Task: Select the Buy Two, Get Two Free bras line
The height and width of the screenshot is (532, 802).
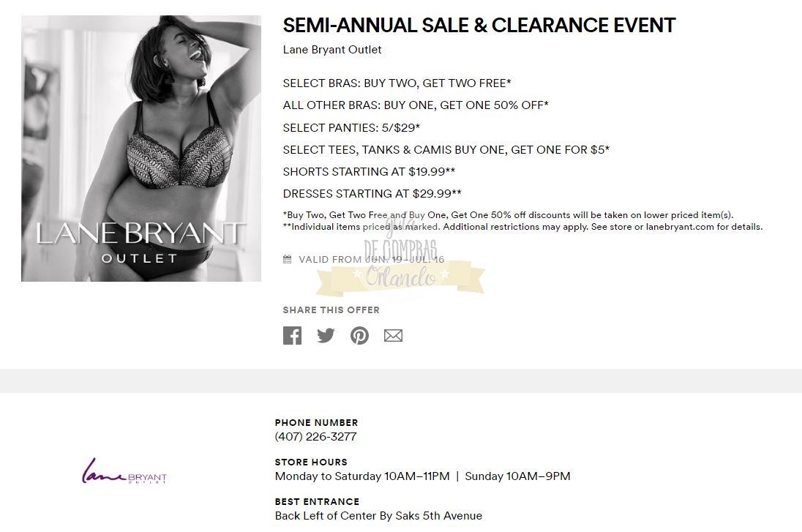Action: point(397,83)
